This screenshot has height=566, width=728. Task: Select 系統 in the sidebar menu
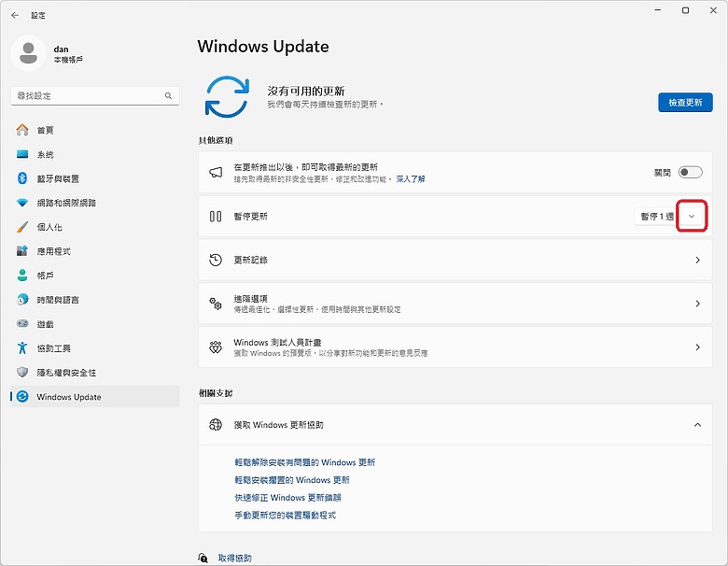point(45,154)
